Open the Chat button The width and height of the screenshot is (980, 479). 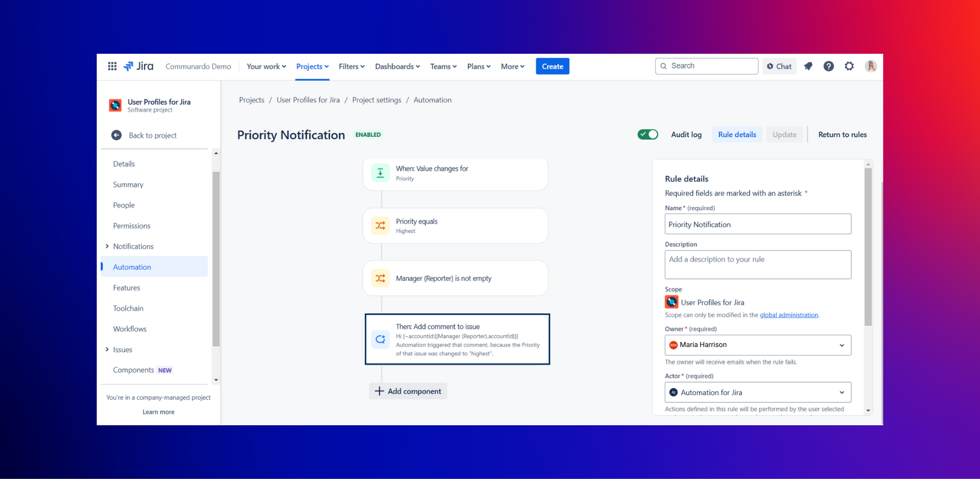pos(779,67)
